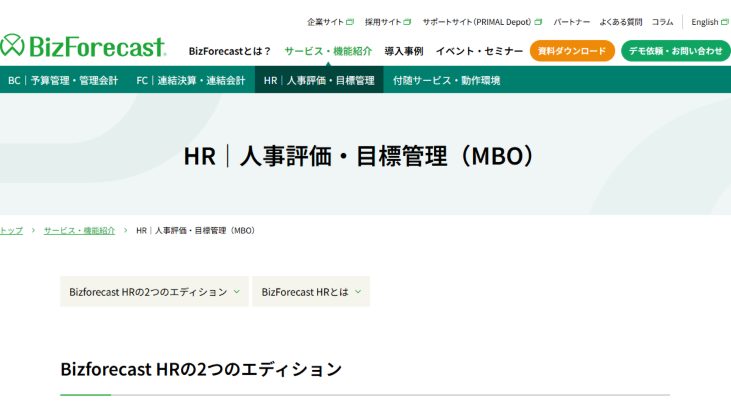Click the HR｜人事評価・目標管理（MBO） breadcrumb text
This screenshot has width=731, height=411.
pyautogui.click(x=196, y=231)
